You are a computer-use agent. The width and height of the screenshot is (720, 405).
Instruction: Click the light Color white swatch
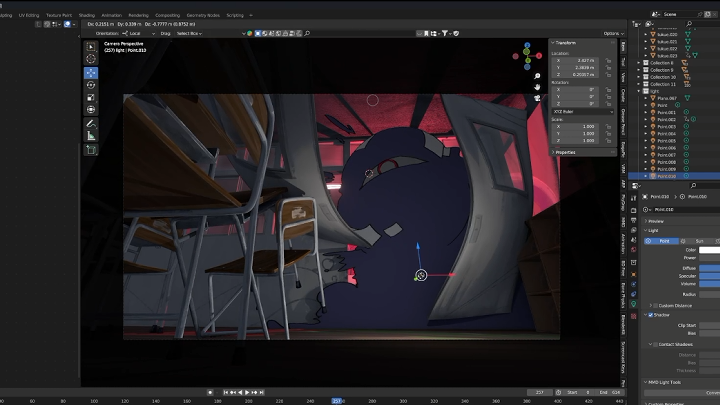click(x=709, y=250)
